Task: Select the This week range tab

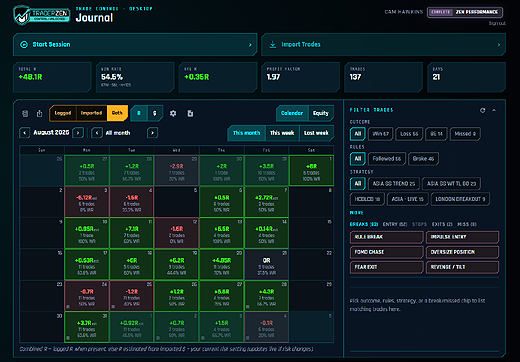Action: click(282, 133)
